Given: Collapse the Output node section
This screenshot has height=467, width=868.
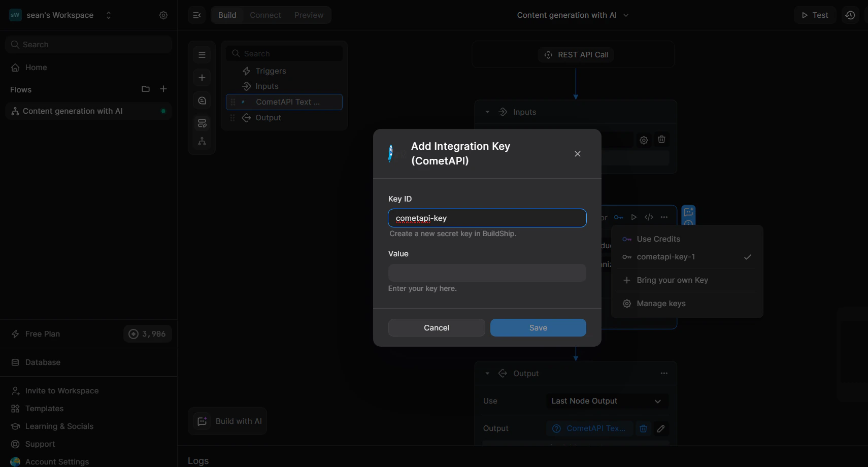Looking at the screenshot, I should pyautogui.click(x=487, y=374).
